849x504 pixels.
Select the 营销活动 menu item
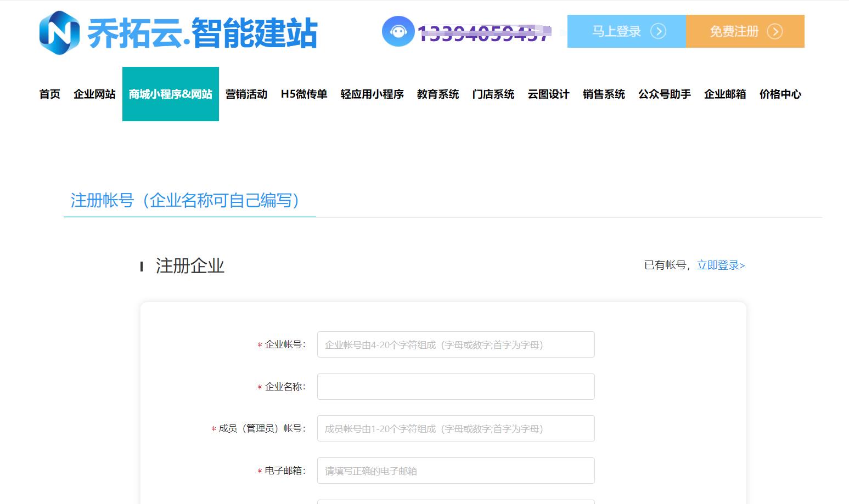coord(246,94)
